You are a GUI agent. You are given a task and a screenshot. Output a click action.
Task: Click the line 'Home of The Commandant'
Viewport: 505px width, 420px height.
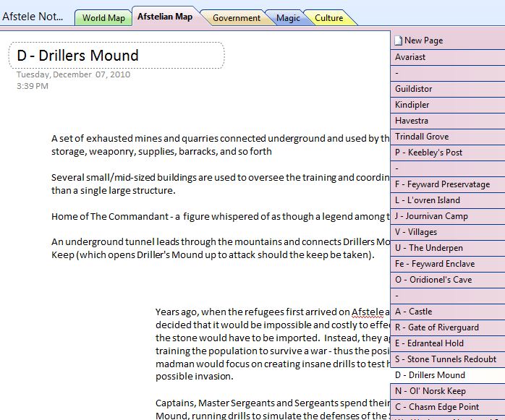tap(221, 217)
